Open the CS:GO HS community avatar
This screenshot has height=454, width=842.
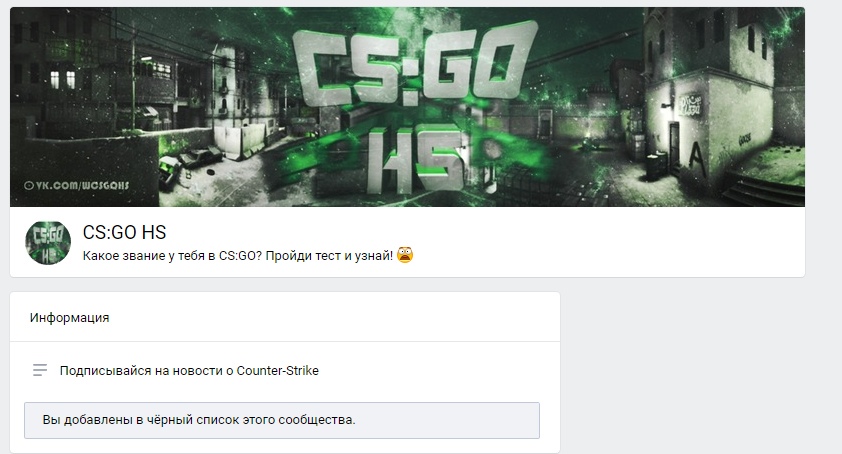click(48, 243)
